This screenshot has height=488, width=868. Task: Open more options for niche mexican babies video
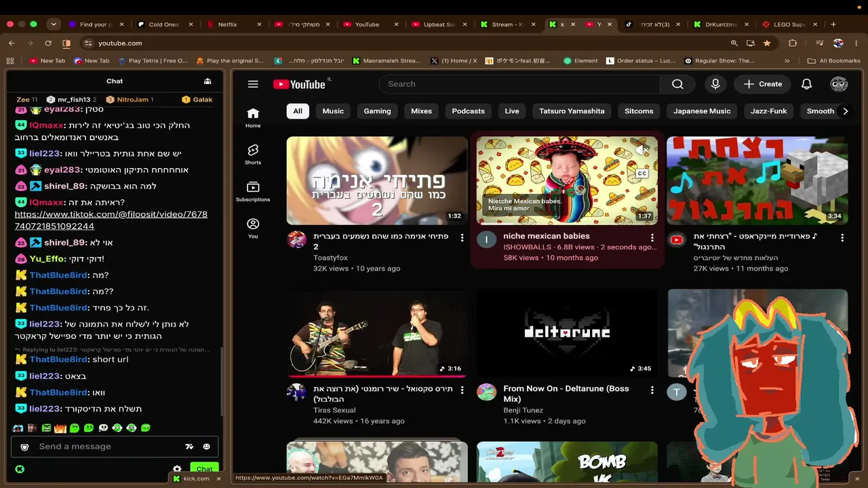point(652,238)
